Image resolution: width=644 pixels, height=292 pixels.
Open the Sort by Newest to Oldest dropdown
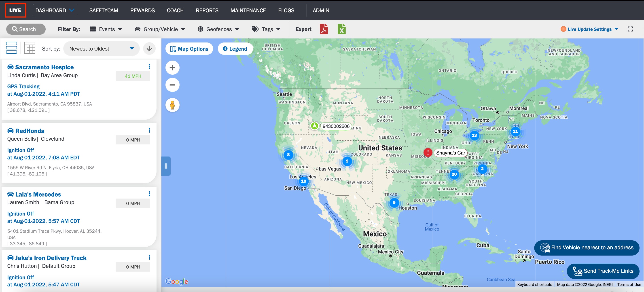pos(101,49)
